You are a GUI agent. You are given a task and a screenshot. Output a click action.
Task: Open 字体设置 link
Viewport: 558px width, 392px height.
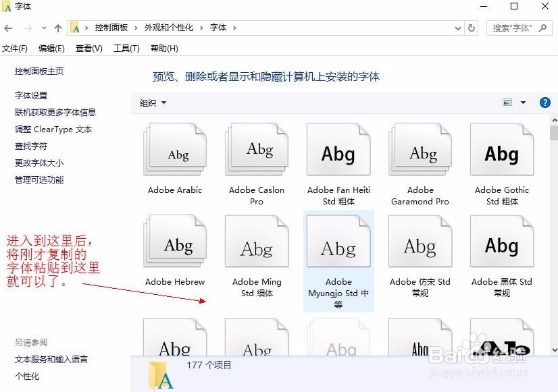pyautogui.click(x=31, y=96)
